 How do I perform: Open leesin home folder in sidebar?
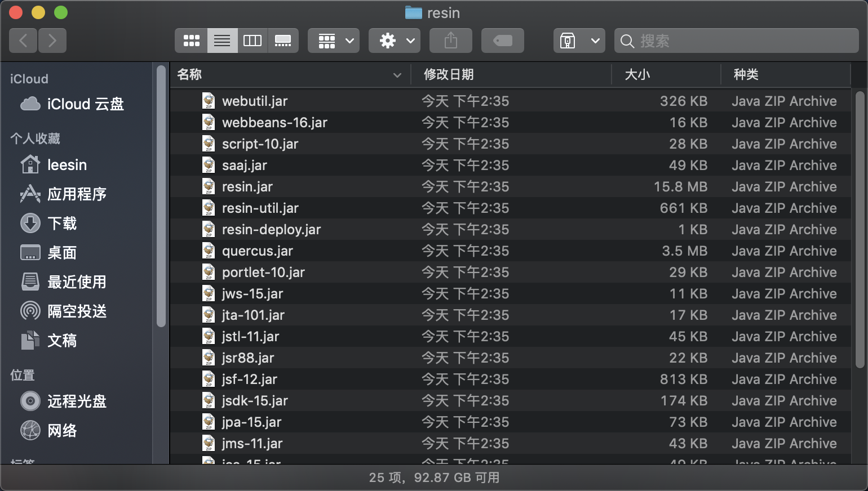click(x=54, y=165)
